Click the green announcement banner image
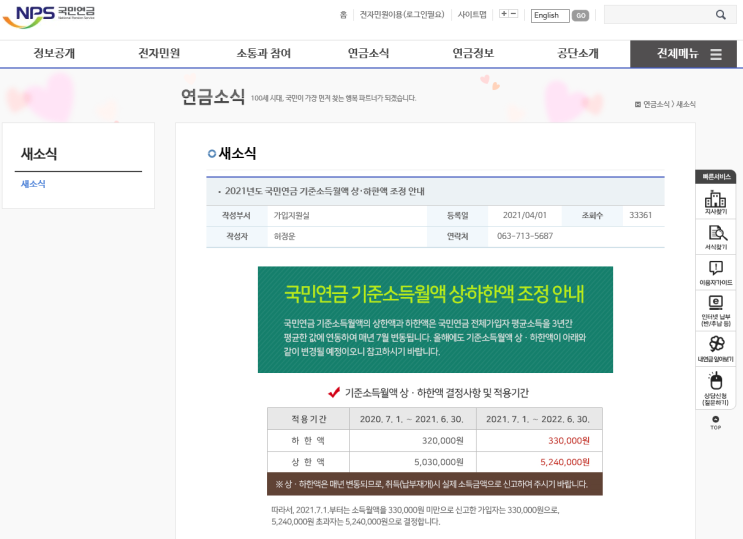This screenshot has height=539, width=743. (435, 320)
